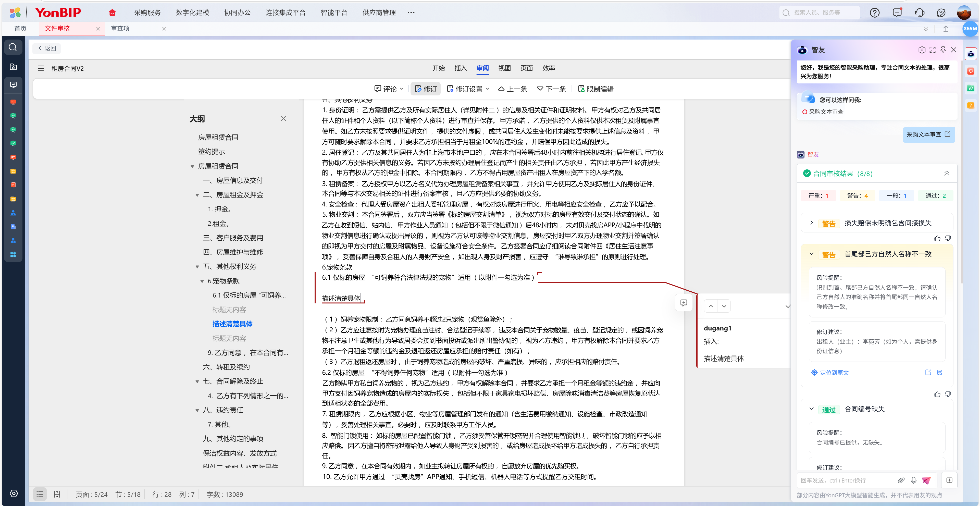Pin the 智友 assistant panel

coord(943,50)
